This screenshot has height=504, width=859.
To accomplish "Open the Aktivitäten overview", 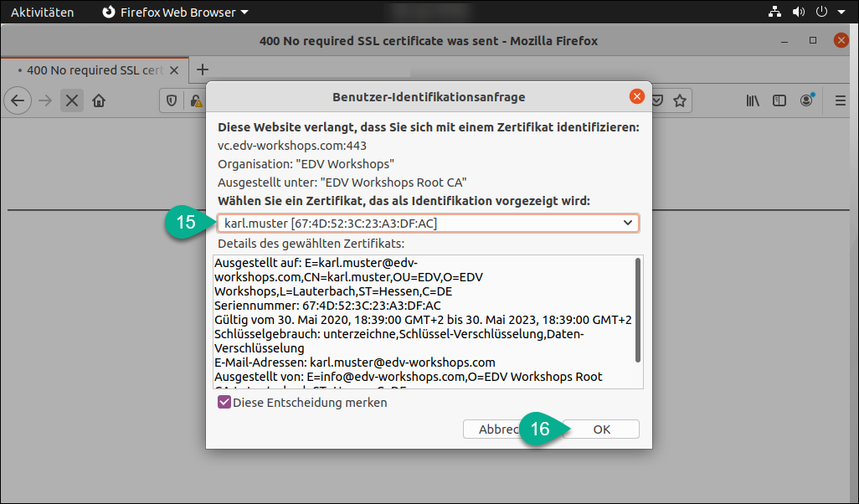I will click(x=42, y=12).
